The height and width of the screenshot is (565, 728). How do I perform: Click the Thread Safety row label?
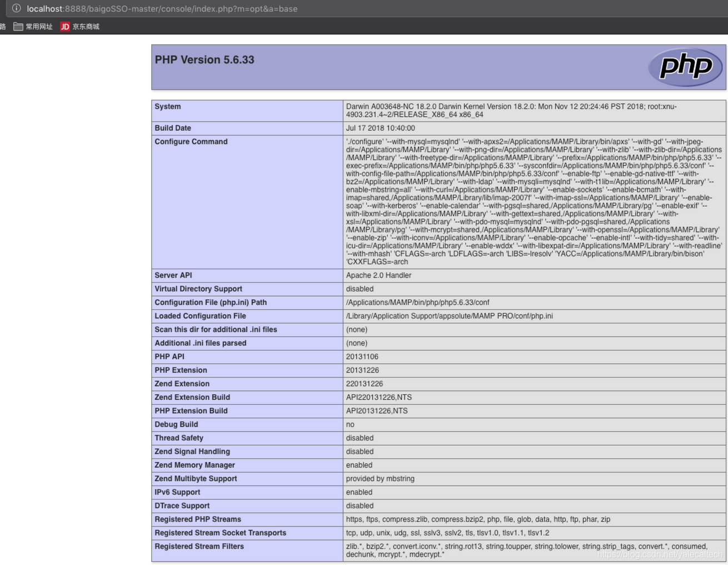click(x=179, y=438)
